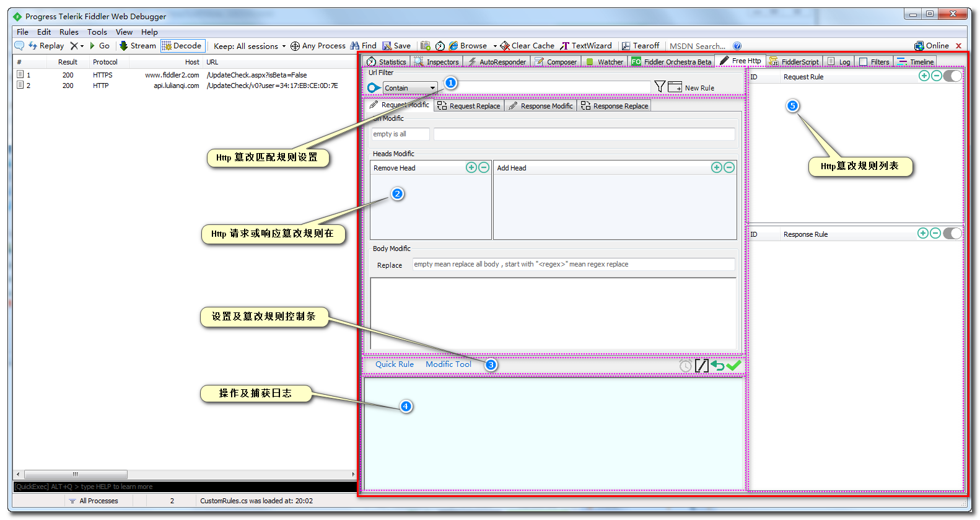The height and width of the screenshot is (520, 980).
Task: Click the plus icon in Add Head
Action: pos(717,167)
